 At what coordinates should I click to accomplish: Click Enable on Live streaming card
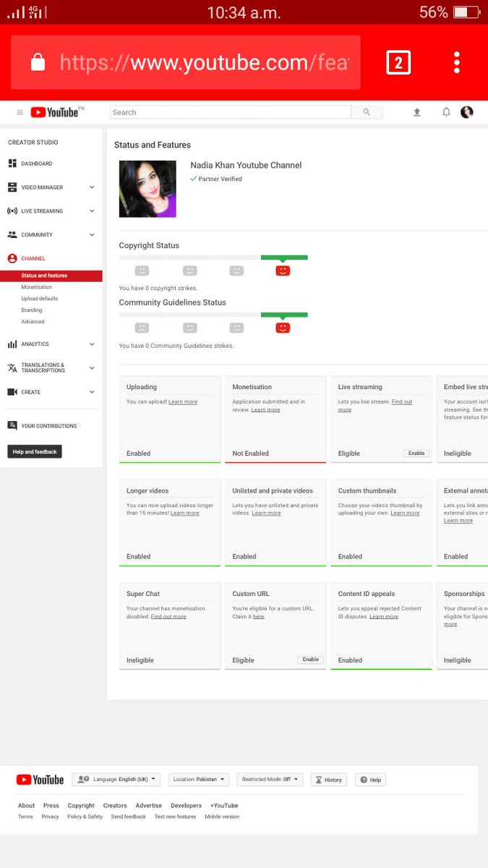coord(416,453)
